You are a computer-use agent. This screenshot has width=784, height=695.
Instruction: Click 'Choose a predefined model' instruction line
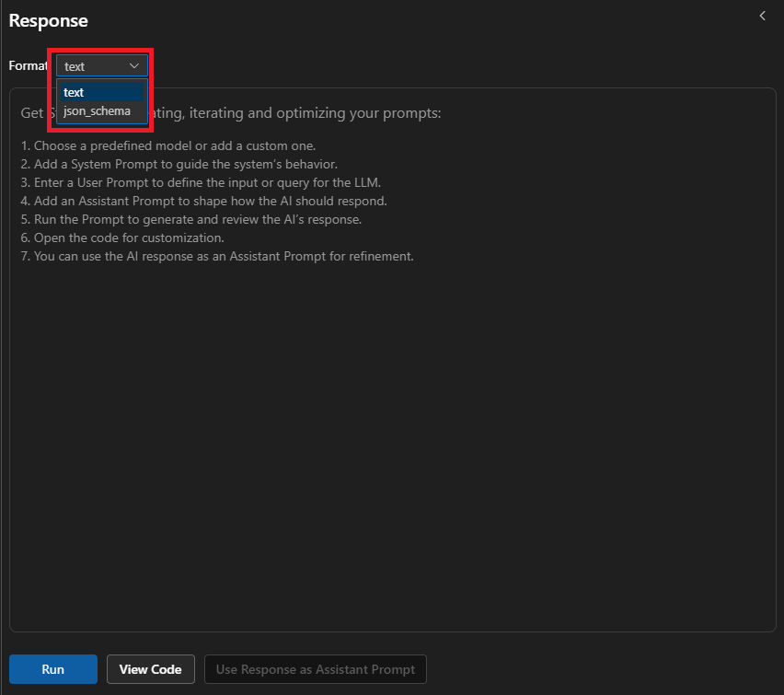tap(168, 145)
